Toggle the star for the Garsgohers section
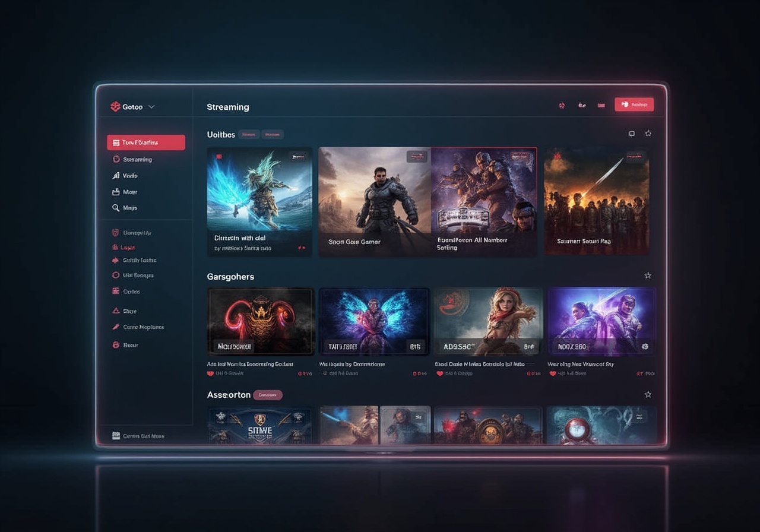The image size is (760, 532). tap(648, 275)
